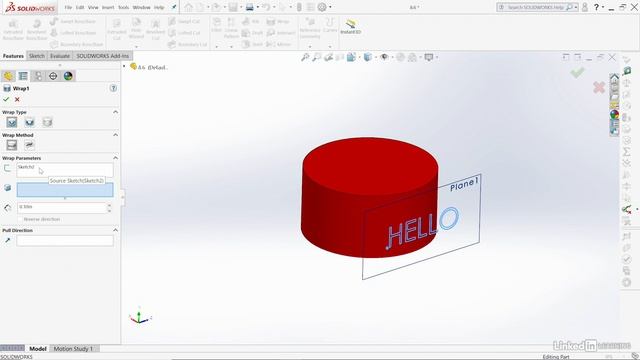Image resolution: width=640 pixels, height=360 pixels.
Task: Cancel with the large red X in viewport corner
Action: pos(599,87)
